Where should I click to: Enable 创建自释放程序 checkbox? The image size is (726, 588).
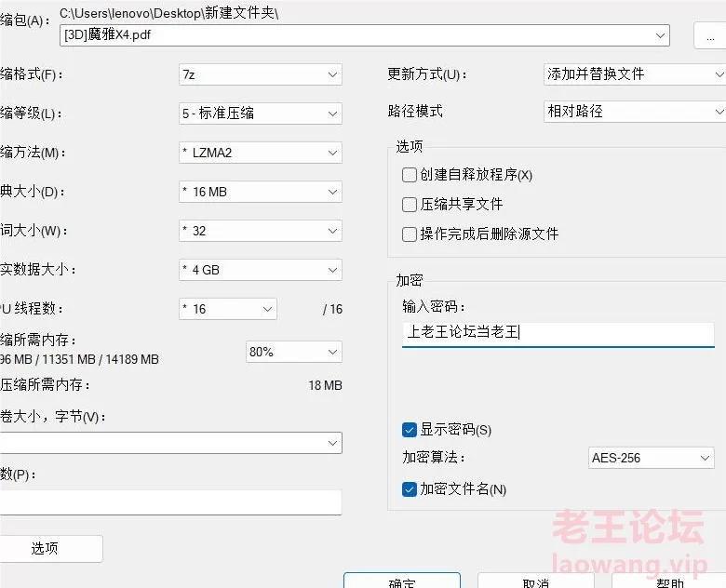click(x=410, y=175)
